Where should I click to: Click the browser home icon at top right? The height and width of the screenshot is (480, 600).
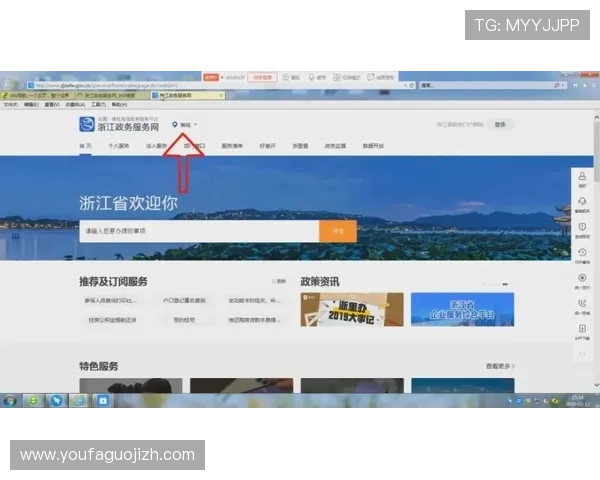coord(576,85)
